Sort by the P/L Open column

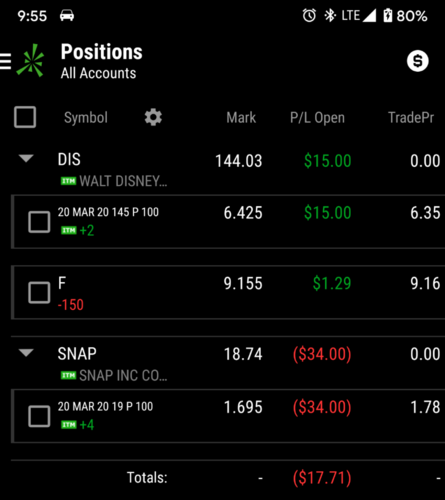pos(317,118)
